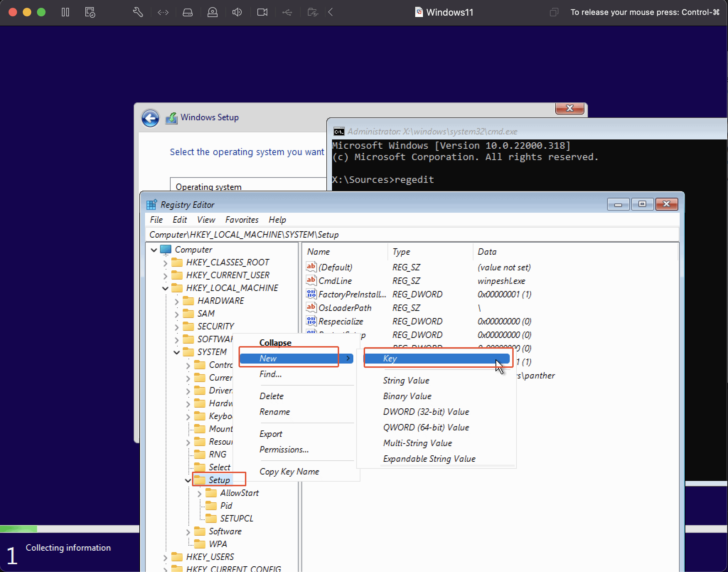Collapse VM toolbar with left chevron
Viewport: 728px width, 572px height.
tap(331, 12)
